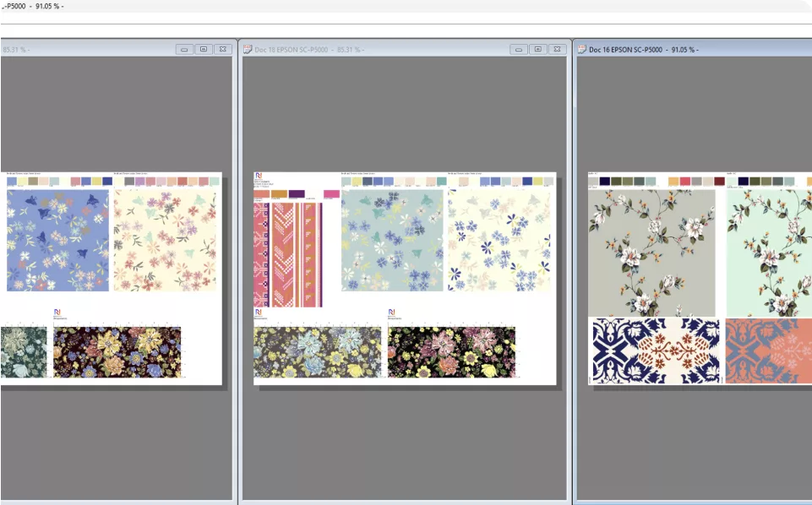Minimize the Doc 18 EPSON SC-P5000 window
This screenshot has height=505, width=812.
tap(519, 50)
